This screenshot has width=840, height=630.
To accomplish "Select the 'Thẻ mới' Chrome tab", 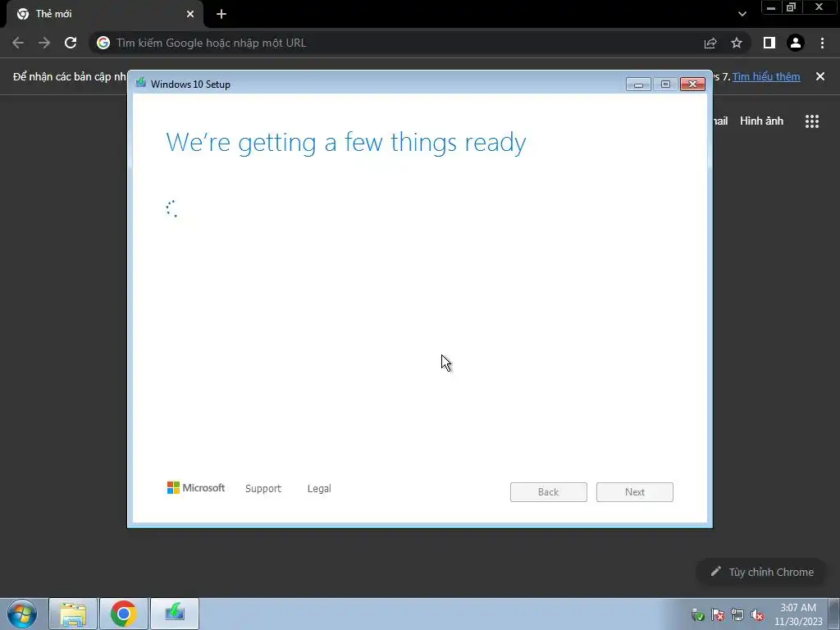I will point(104,14).
